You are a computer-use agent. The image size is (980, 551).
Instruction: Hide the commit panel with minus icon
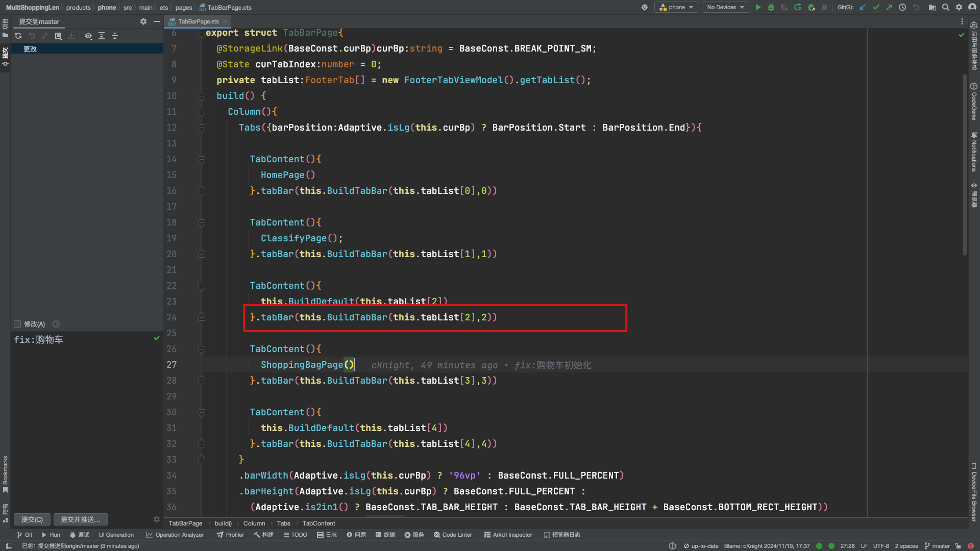(x=157, y=21)
